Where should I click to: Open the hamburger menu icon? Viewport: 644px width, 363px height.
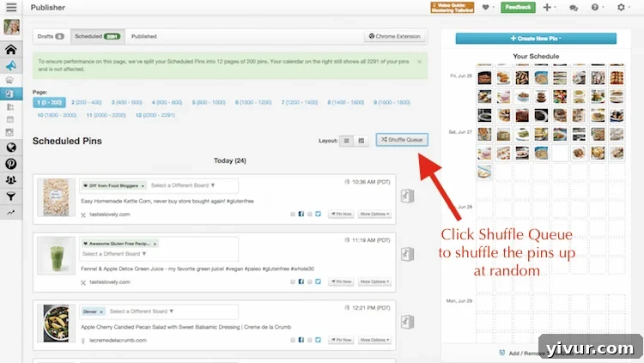pos(10,8)
